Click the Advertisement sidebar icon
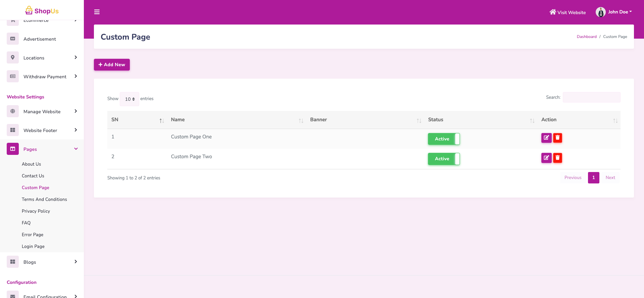 13,39
